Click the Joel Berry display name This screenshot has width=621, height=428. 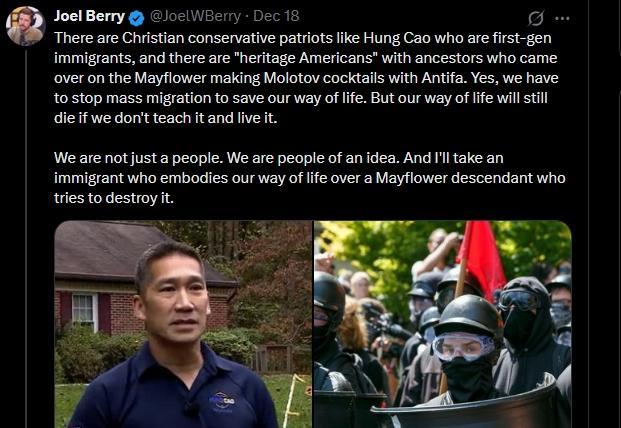[90, 16]
